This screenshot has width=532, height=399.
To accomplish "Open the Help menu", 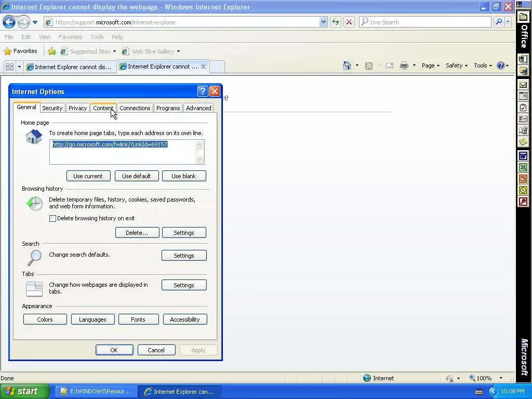I will click(117, 37).
